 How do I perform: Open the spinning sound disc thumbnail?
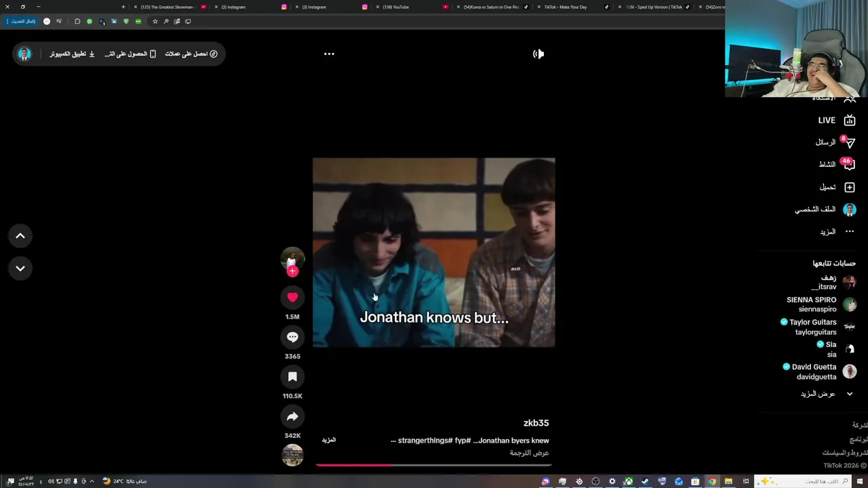pos(292,455)
